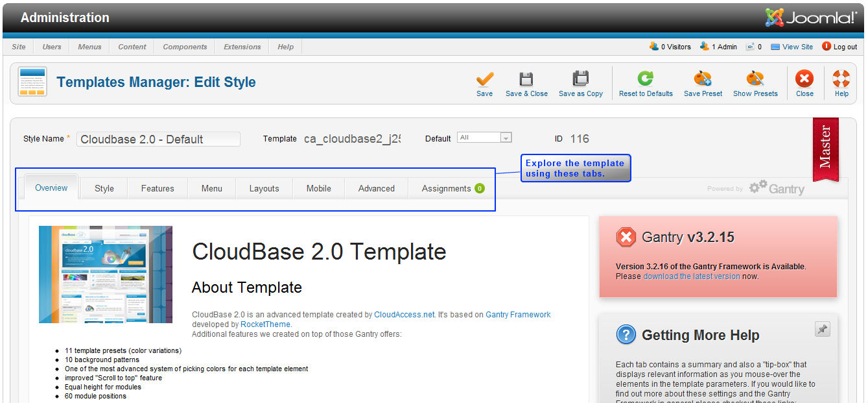Follow the CloudAccess.net link
Image resolution: width=868 pixels, height=403 pixels.
pyautogui.click(x=404, y=315)
